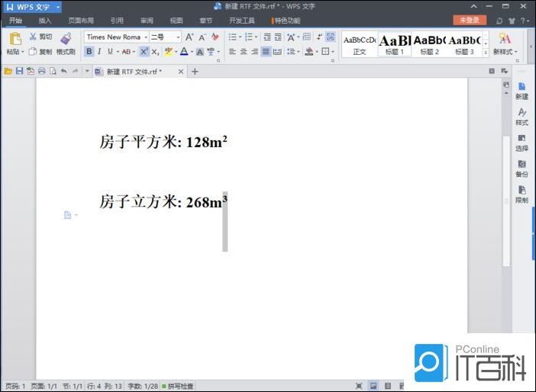Close the 新建 RTF 文件.rtf tab
Viewport: 536px width, 392px height.
tap(181, 72)
